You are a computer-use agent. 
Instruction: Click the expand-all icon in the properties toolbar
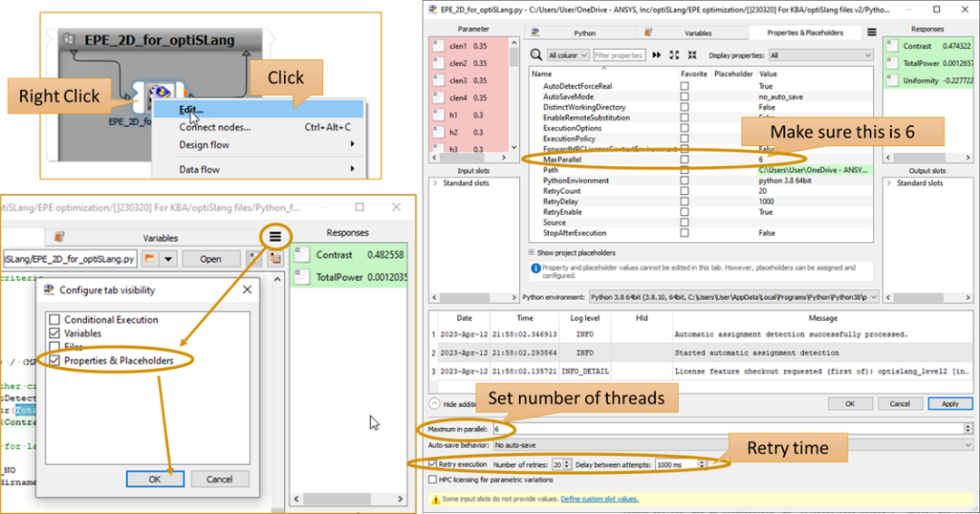[673, 55]
